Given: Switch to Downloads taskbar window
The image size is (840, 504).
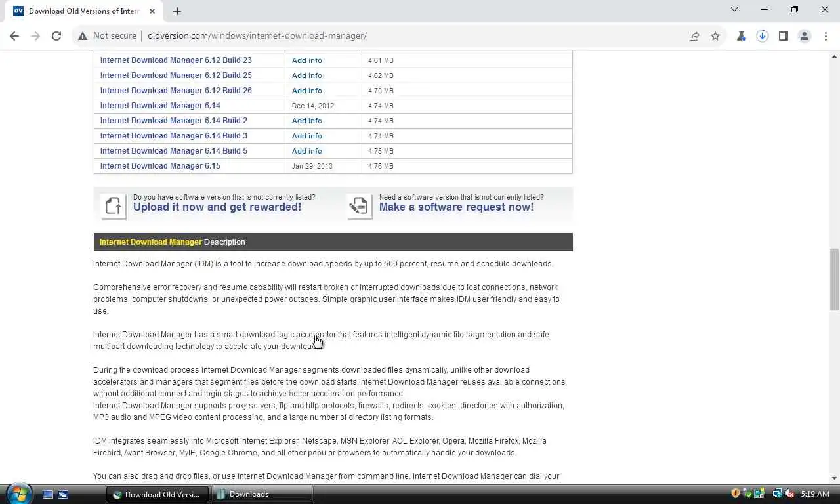Looking at the screenshot, I should point(262,494).
